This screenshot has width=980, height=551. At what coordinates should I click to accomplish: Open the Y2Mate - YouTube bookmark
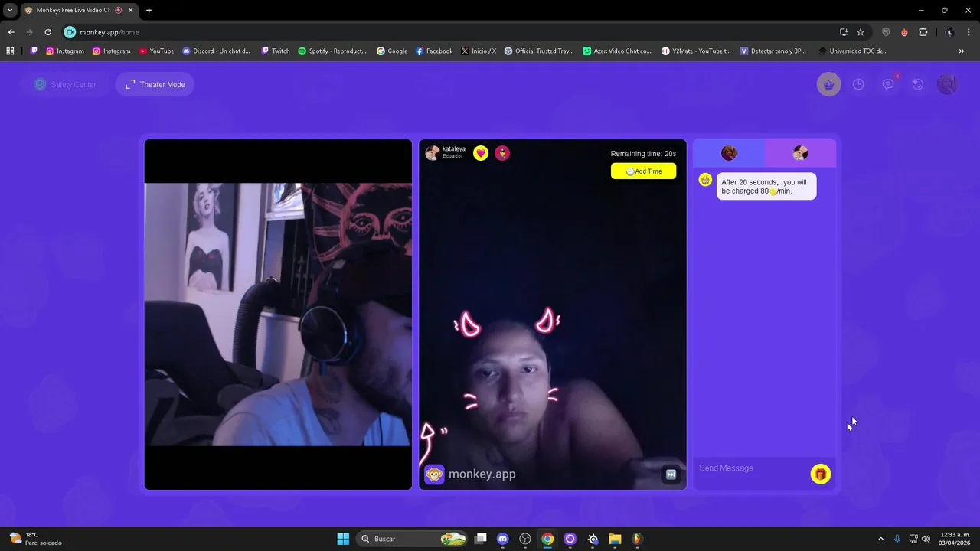click(696, 51)
